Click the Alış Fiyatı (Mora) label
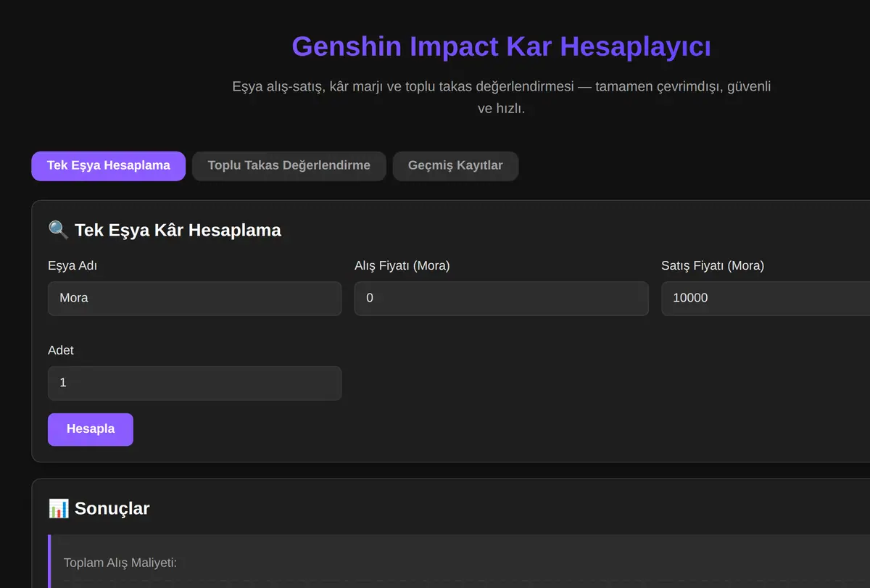The width and height of the screenshot is (870, 588). pos(402,265)
